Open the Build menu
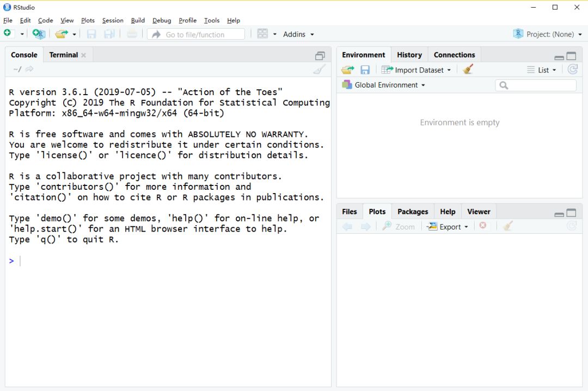This screenshot has height=391, width=588. tap(138, 20)
